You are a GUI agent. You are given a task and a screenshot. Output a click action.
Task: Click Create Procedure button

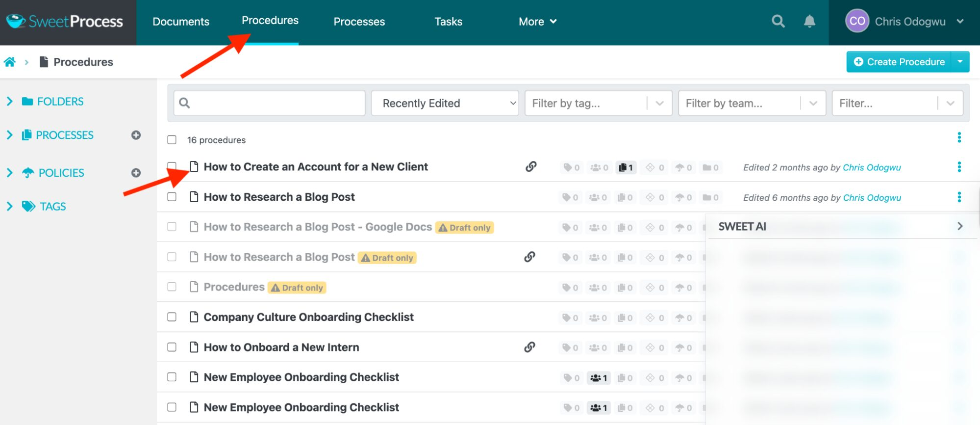point(899,62)
